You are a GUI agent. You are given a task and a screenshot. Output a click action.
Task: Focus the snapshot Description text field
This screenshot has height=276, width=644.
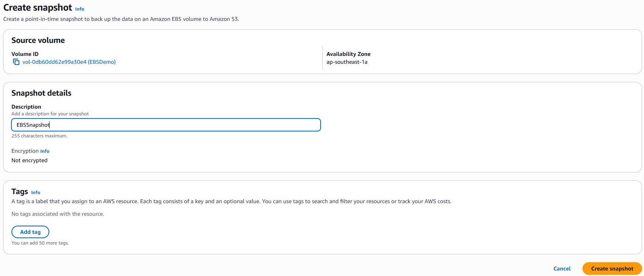pyautogui.click(x=166, y=125)
